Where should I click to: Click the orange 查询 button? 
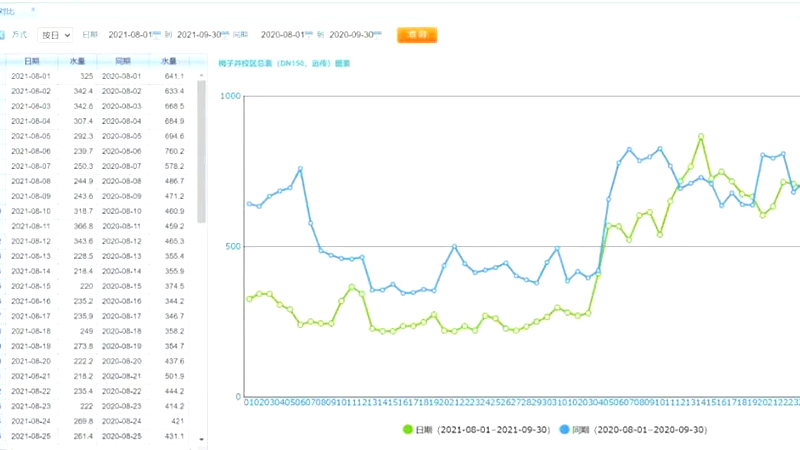pyautogui.click(x=417, y=35)
